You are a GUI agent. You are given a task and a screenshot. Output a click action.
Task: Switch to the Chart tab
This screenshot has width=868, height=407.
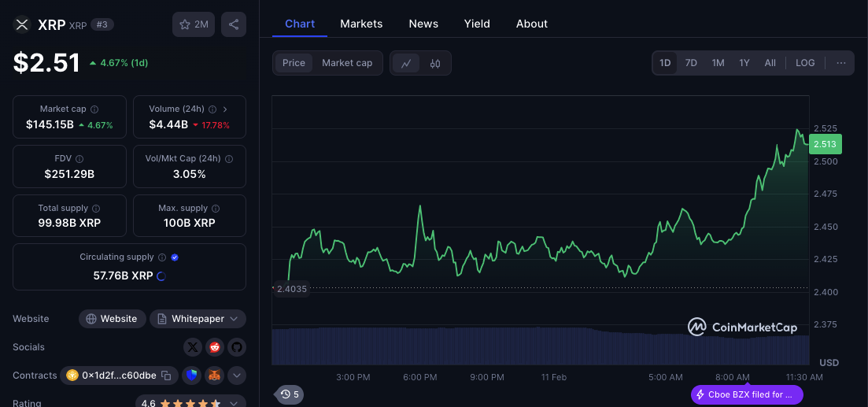pyautogui.click(x=300, y=24)
